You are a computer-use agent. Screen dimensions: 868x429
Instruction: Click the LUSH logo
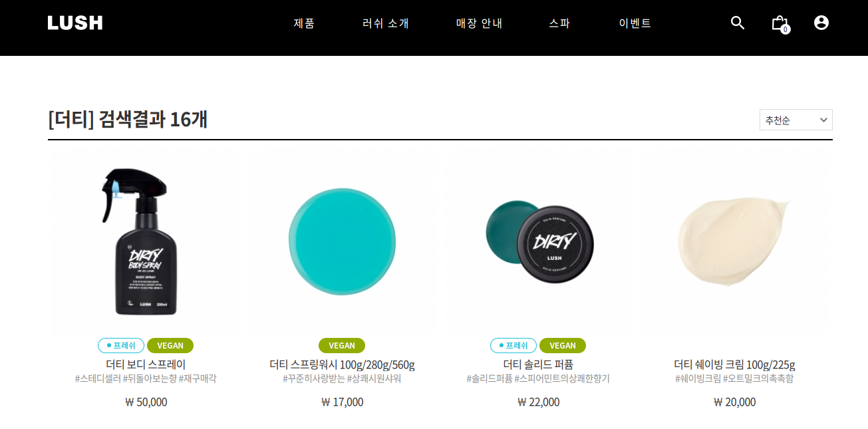tap(75, 23)
